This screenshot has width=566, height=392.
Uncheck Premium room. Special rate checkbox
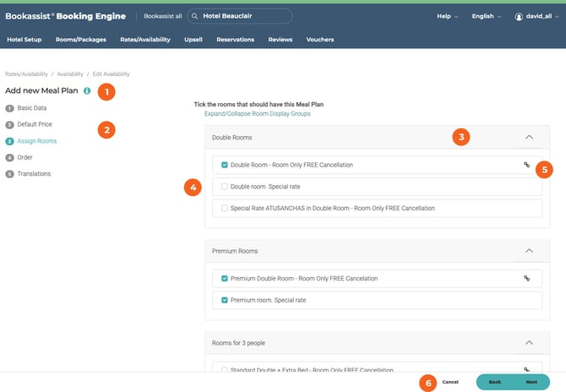tap(224, 300)
